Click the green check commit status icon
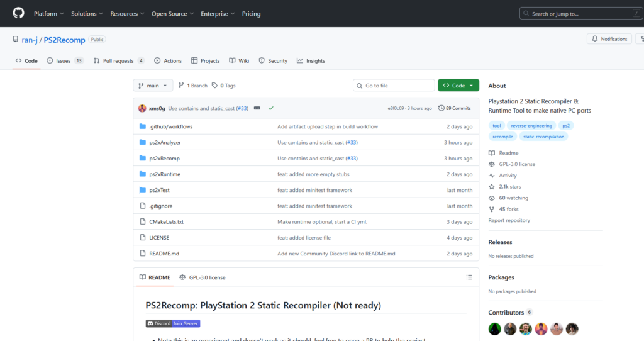 pos(271,108)
